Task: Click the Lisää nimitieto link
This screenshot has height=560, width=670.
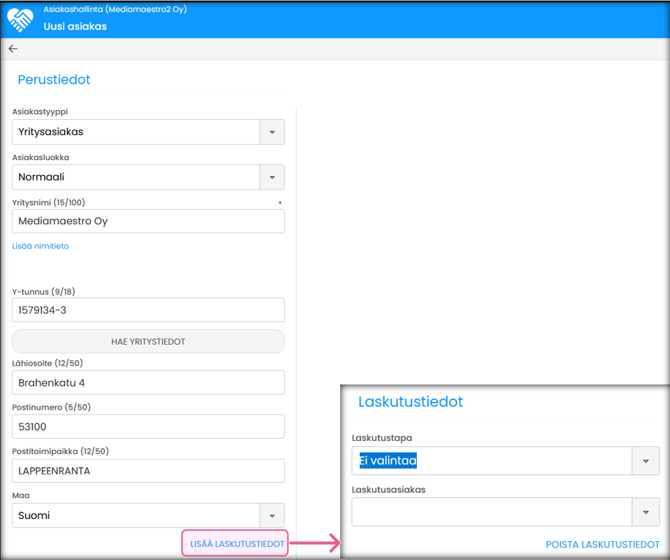Action: click(40, 246)
